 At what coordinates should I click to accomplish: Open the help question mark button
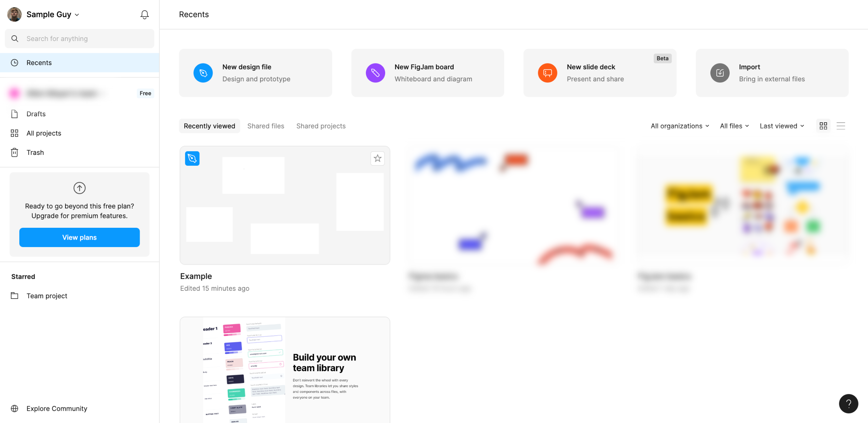[848, 403]
